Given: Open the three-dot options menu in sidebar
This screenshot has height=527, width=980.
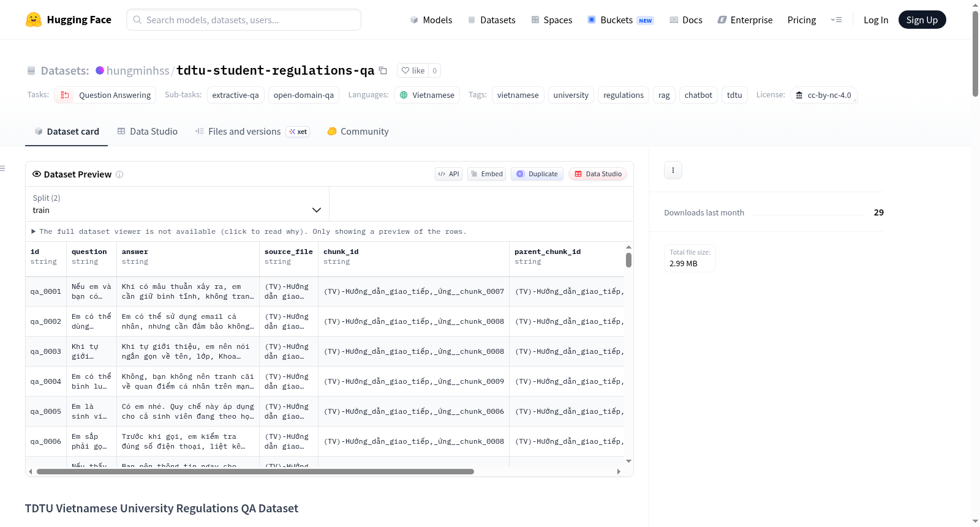Looking at the screenshot, I should pyautogui.click(x=673, y=170).
